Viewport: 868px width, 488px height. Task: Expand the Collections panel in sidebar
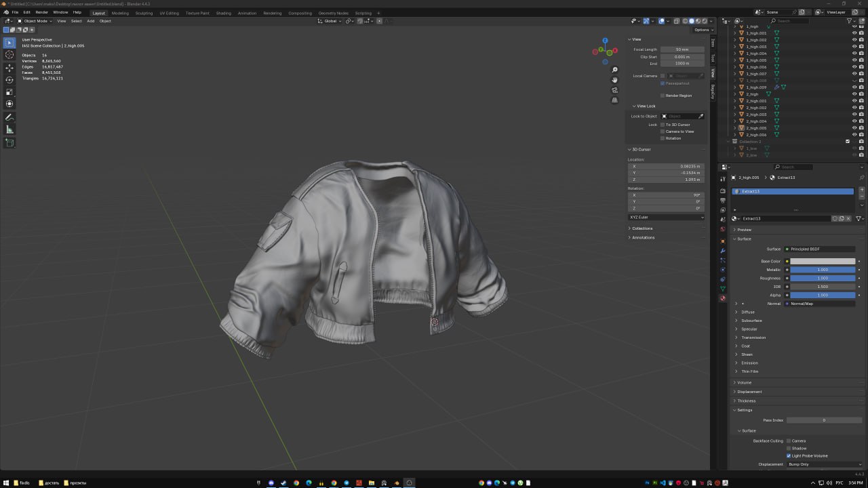point(642,228)
